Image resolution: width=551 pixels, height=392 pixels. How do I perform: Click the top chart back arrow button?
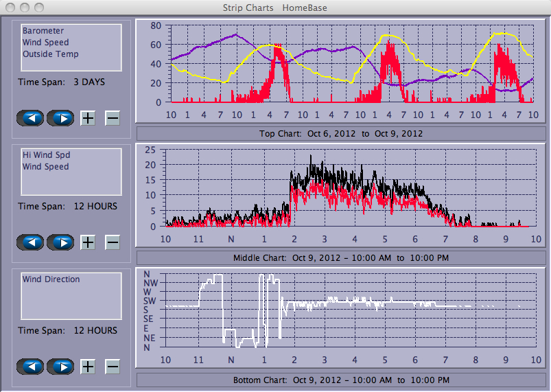(x=31, y=118)
